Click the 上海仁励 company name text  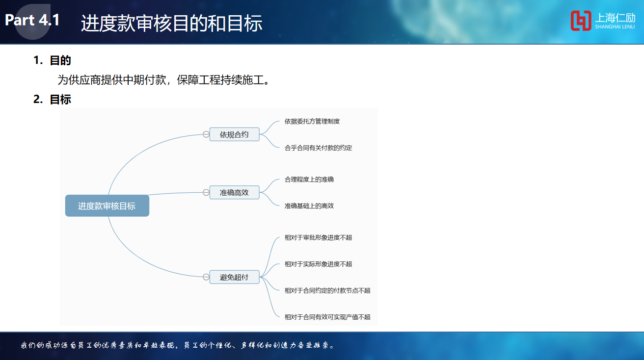[x=615, y=18]
